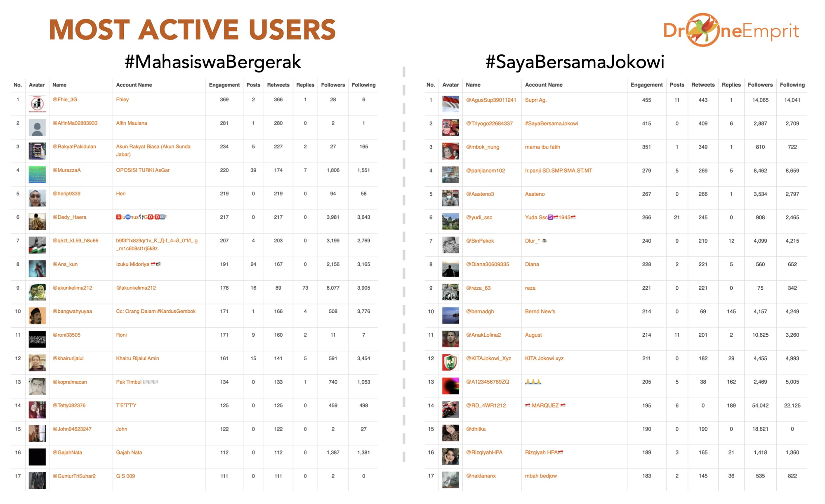Sort right table by Followers header
The image size is (825, 504).
(x=760, y=85)
